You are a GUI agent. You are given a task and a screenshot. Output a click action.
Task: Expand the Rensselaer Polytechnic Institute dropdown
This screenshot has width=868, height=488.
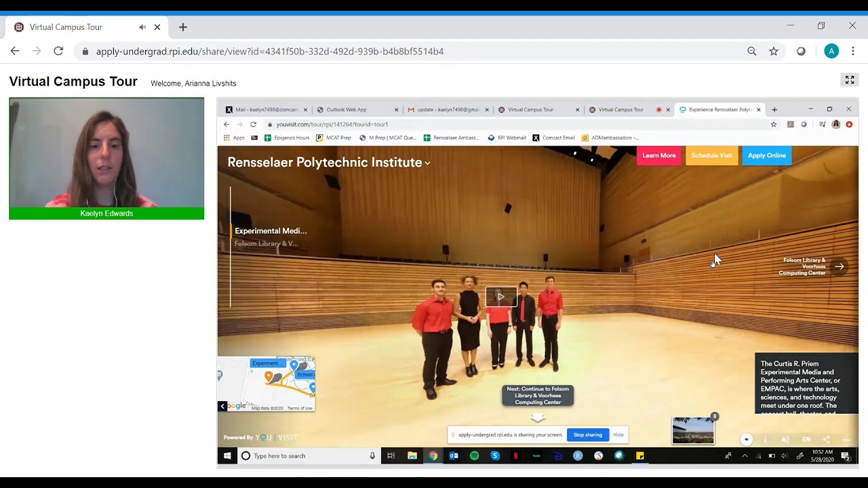click(427, 163)
